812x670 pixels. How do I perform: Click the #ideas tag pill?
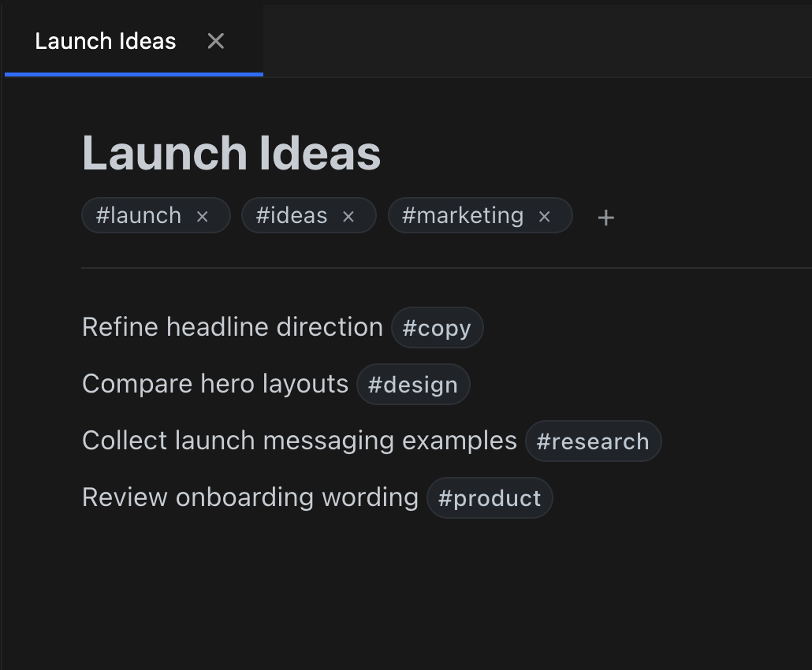coord(292,214)
